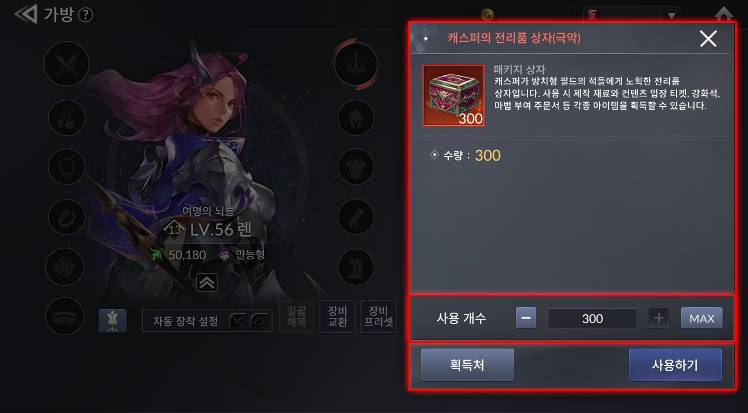Select the boots equipment slot
The height and width of the screenshot is (413, 748).
tap(356, 267)
